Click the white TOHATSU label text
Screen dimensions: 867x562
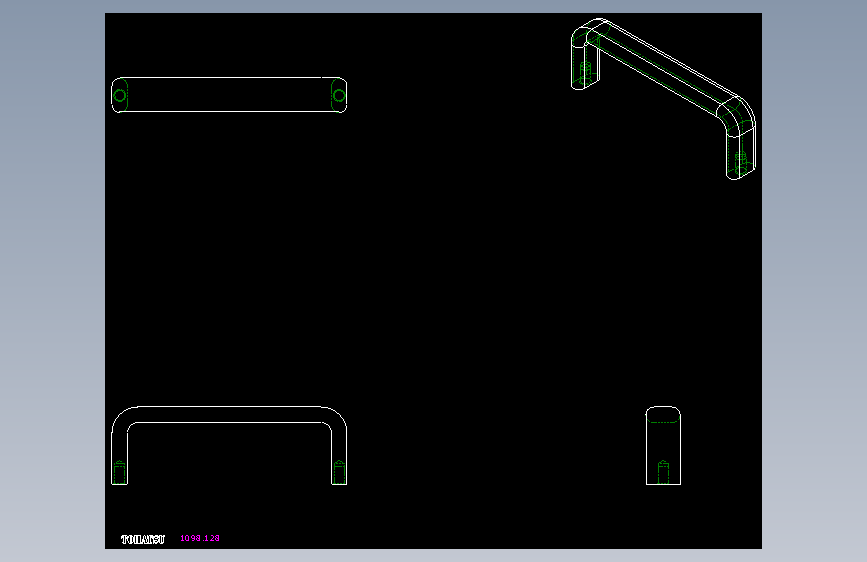point(143,539)
